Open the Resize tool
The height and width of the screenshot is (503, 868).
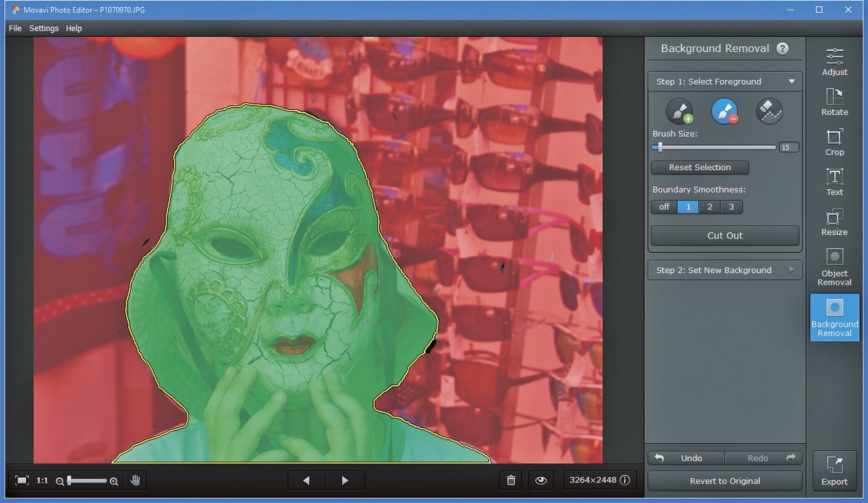(x=835, y=222)
